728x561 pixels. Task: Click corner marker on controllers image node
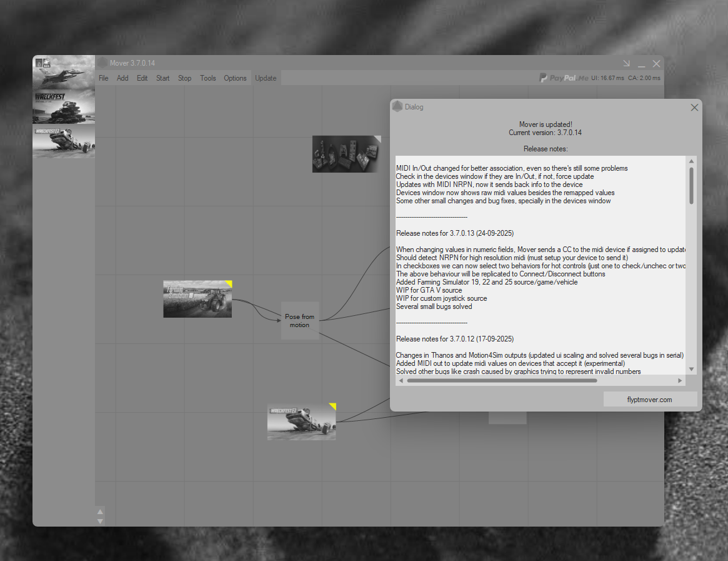point(378,138)
